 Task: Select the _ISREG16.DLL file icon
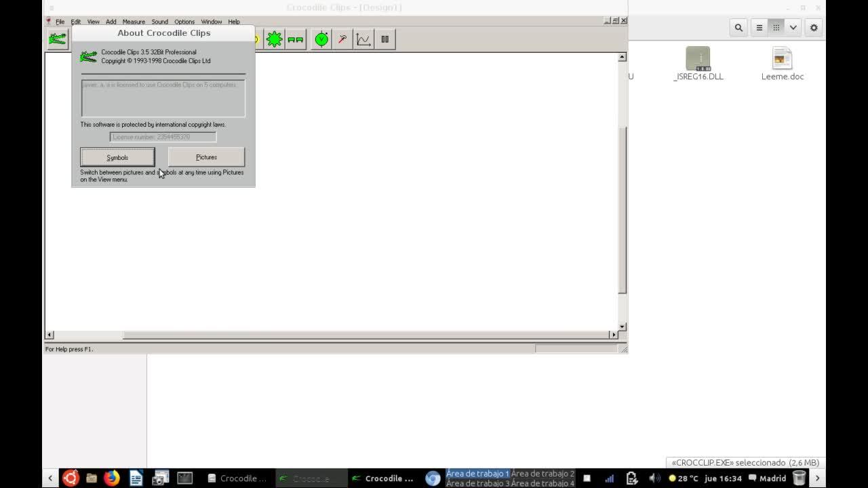tap(698, 58)
